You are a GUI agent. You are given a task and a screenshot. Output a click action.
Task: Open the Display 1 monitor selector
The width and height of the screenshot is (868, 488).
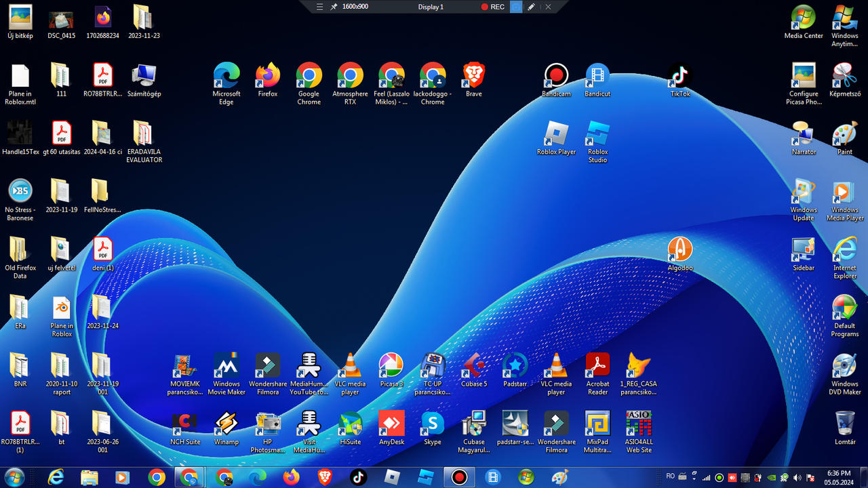[430, 7]
